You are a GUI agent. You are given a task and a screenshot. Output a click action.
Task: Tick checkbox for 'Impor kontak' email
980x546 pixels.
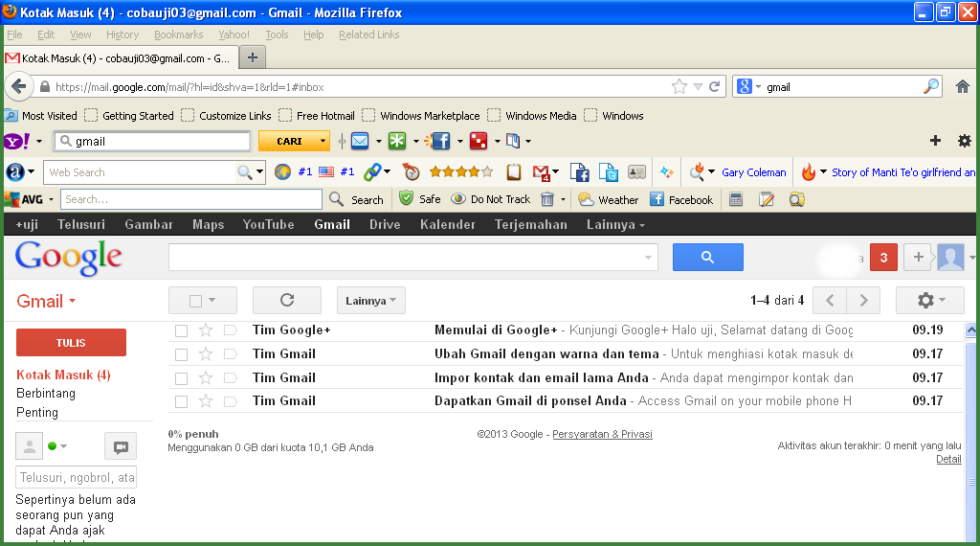pyautogui.click(x=181, y=378)
